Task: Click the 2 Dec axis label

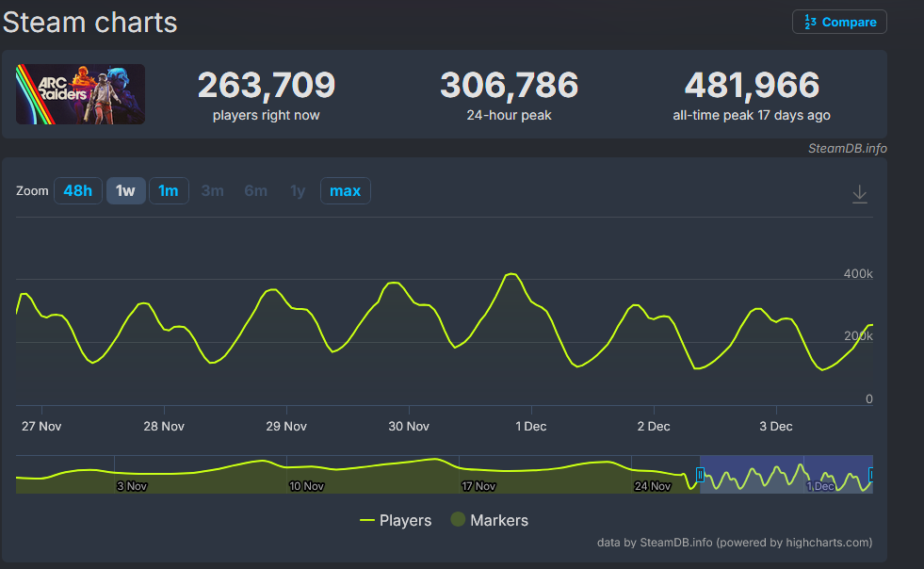Action: coord(654,427)
